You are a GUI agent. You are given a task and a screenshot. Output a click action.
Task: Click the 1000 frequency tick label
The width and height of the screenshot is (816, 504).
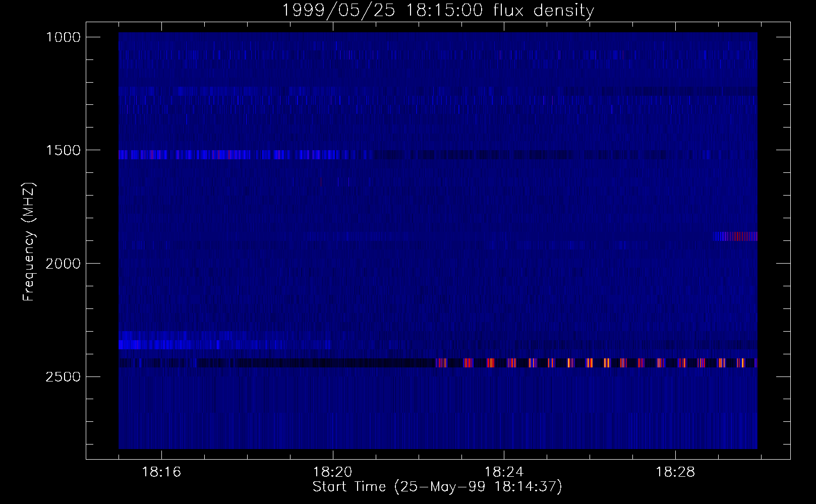coord(63,37)
